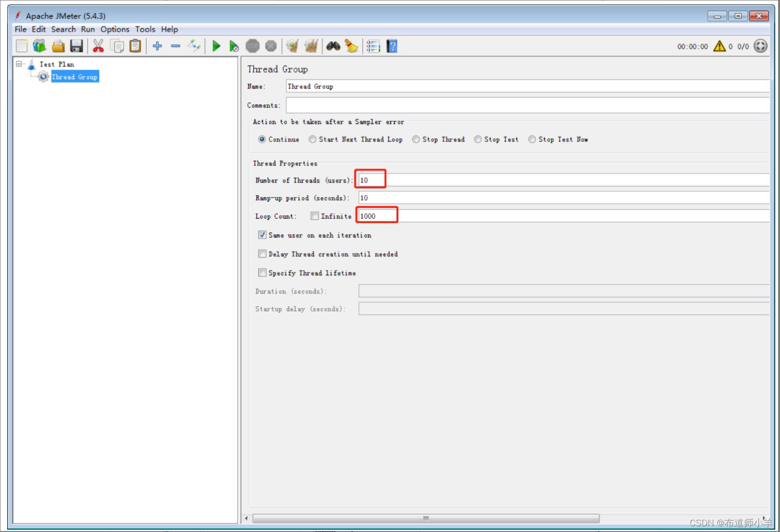
Task: Start the test with green play icon
Action: 216,46
